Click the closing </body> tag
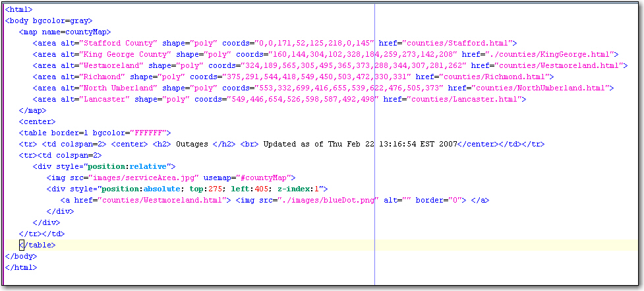The image size is (644, 291). click(21, 256)
